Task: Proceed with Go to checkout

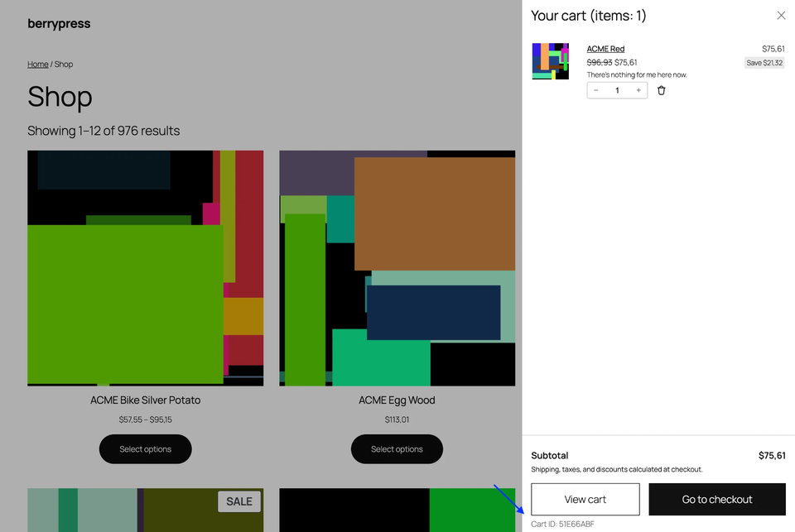Action: point(717,499)
